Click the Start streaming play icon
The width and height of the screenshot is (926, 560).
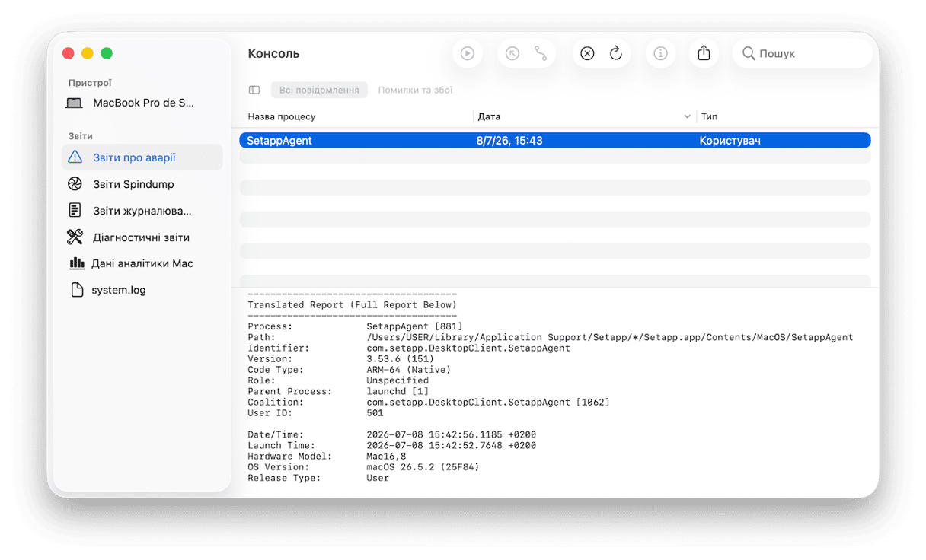(x=468, y=53)
